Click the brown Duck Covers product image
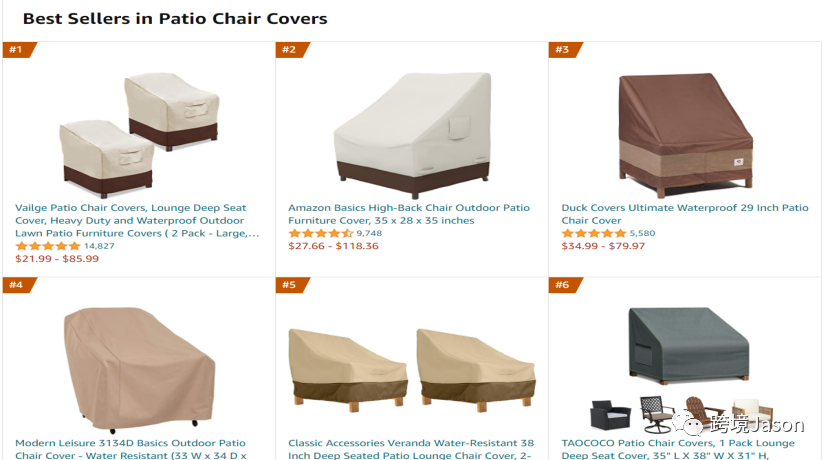This screenshot has height=460, width=831. pyautogui.click(x=685, y=135)
